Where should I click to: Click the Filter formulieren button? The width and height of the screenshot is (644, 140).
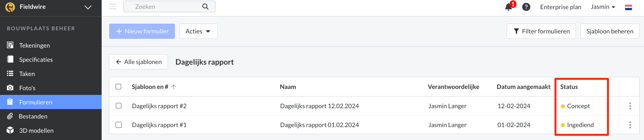[541, 31]
